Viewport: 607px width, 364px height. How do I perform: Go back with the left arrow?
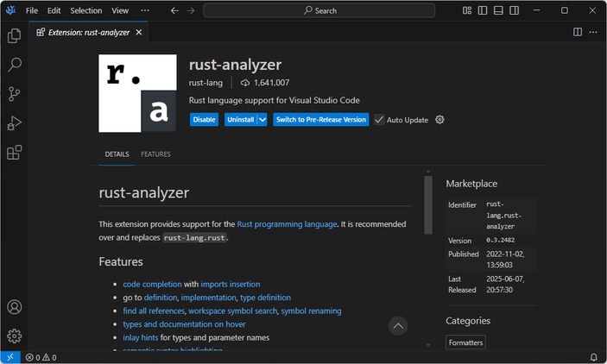tap(174, 10)
